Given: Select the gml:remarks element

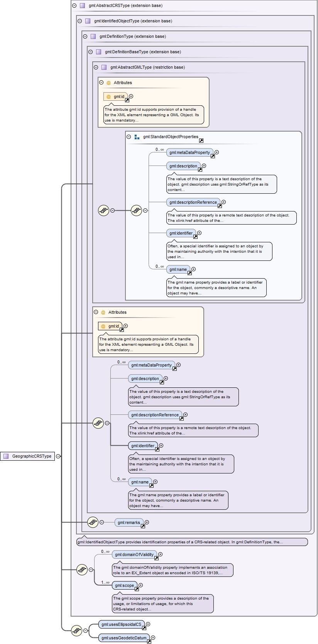Looking at the screenshot, I should coord(129,522).
